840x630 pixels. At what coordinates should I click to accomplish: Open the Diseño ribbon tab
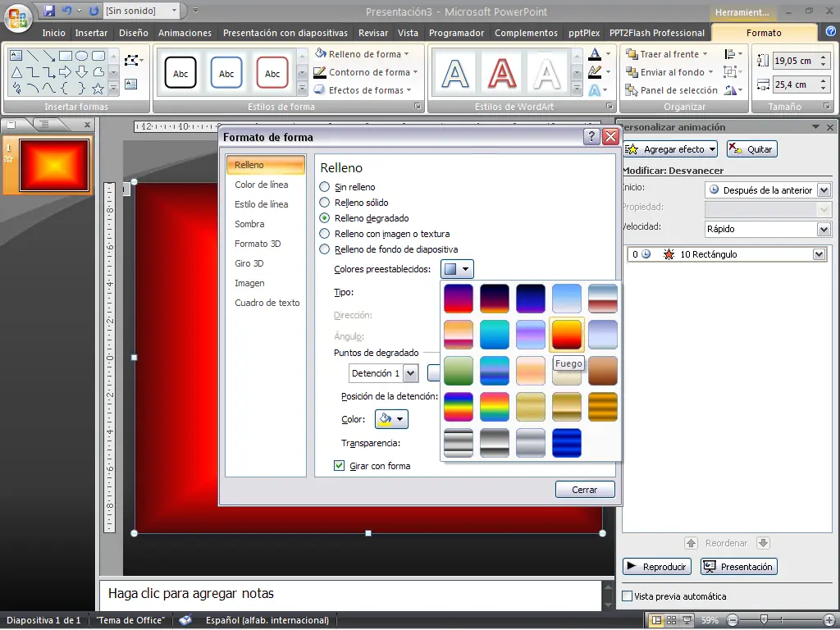coord(134,33)
